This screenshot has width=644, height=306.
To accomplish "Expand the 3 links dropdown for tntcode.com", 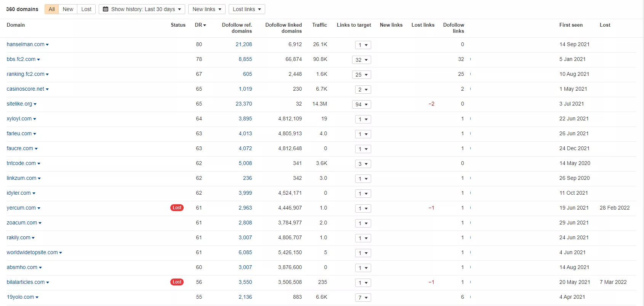I will tap(363, 164).
